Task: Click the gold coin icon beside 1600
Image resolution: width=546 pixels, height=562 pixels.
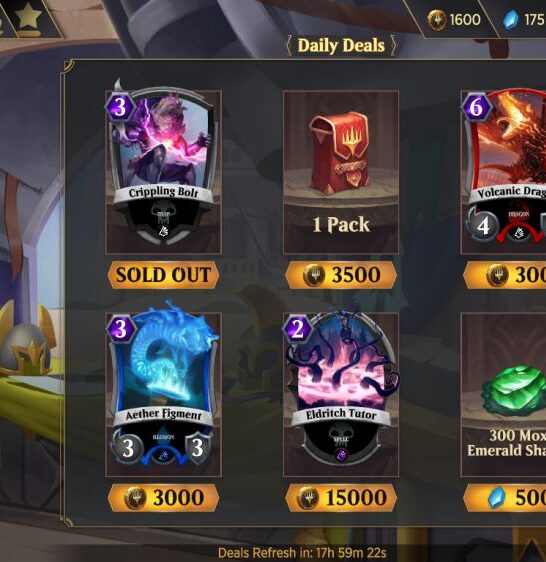Action: tap(437, 20)
